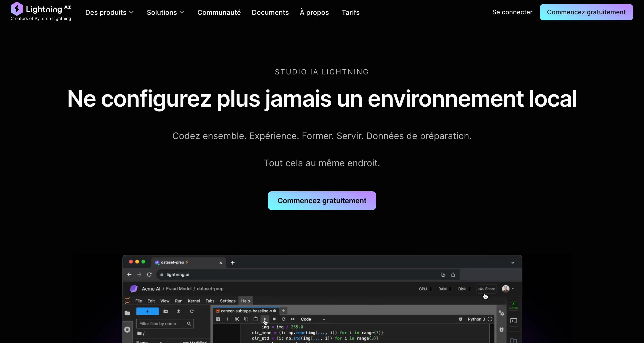644x343 pixels.
Task: Click the Filter files by name field
Action: tap(165, 324)
